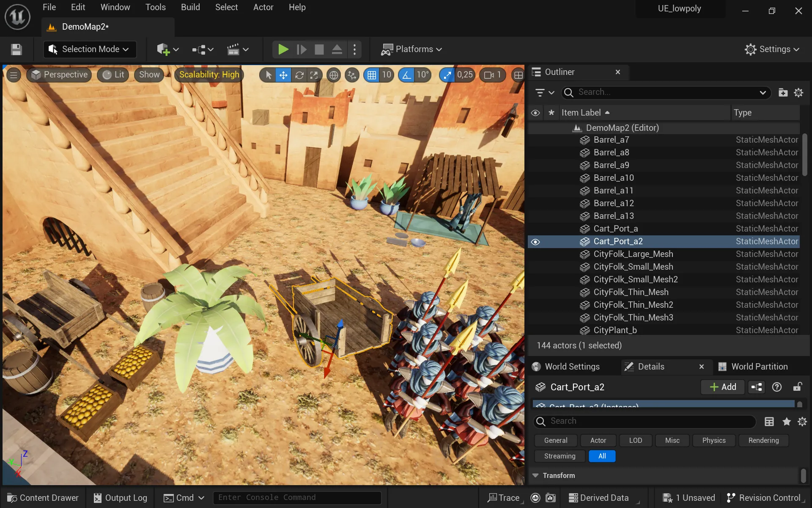Toggle rotation angle snapping
This screenshot has width=812, height=508.
[x=406, y=75]
